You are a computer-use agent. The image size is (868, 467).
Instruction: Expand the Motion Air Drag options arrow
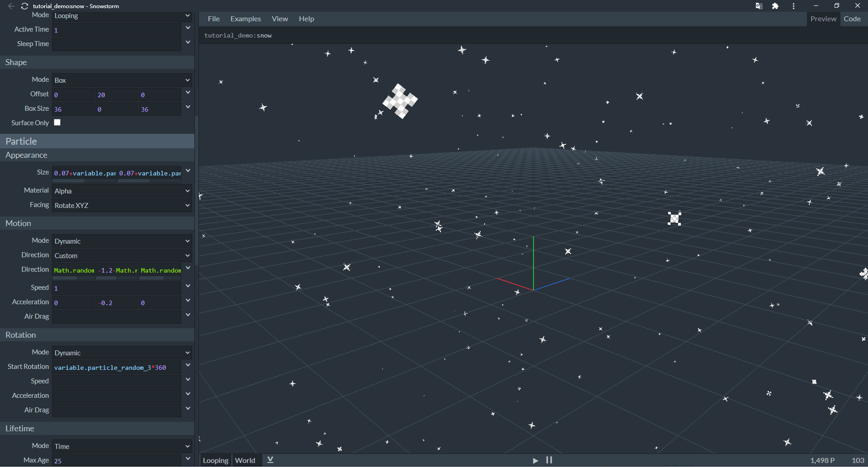[188, 315]
